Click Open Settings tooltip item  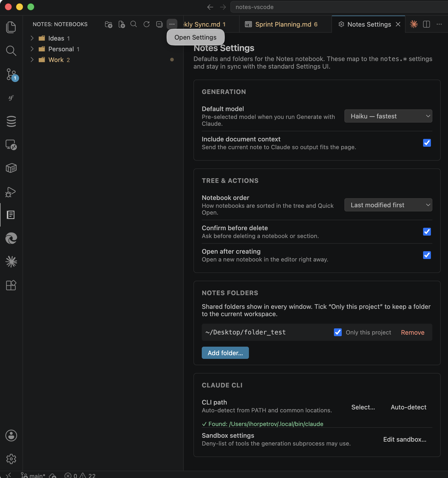pyautogui.click(x=195, y=37)
